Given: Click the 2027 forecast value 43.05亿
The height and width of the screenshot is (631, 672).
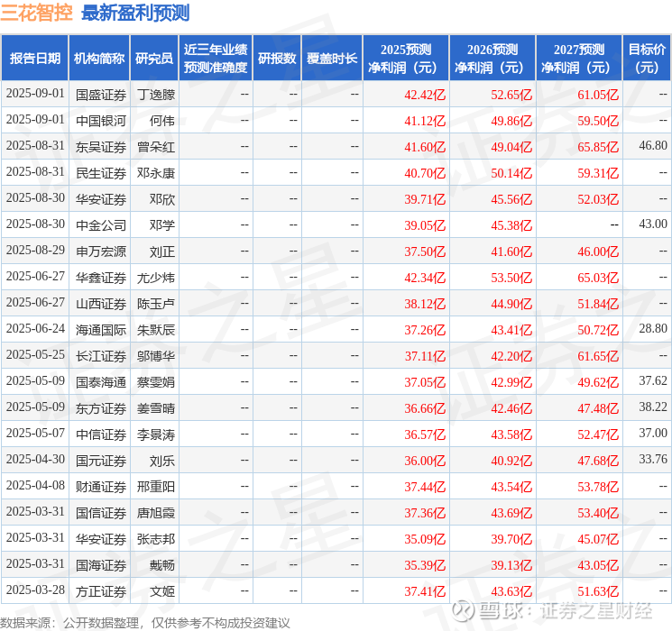Looking at the screenshot, I should tap(598, 565).
